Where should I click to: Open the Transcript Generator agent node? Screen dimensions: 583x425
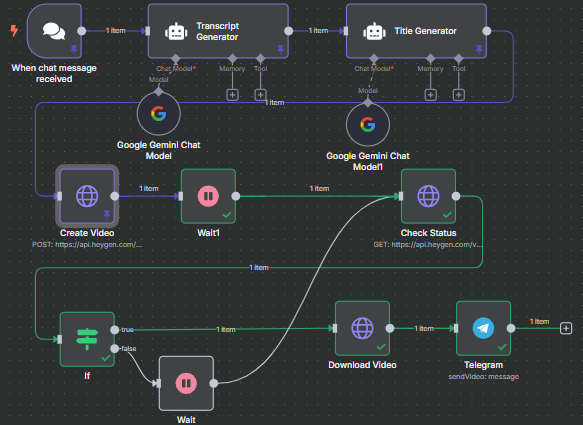[218, 31]
